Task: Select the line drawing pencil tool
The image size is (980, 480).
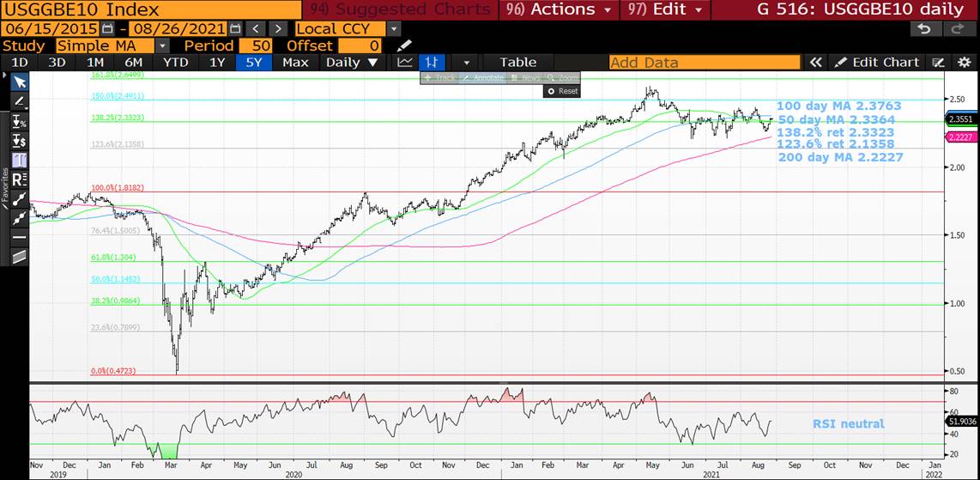Action: 20,101
